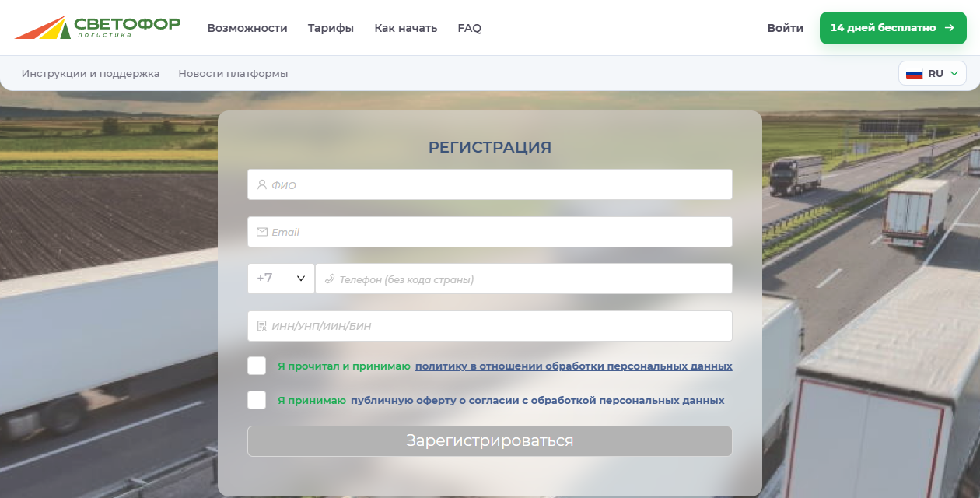Go to Как начать section

coord(406,28)
